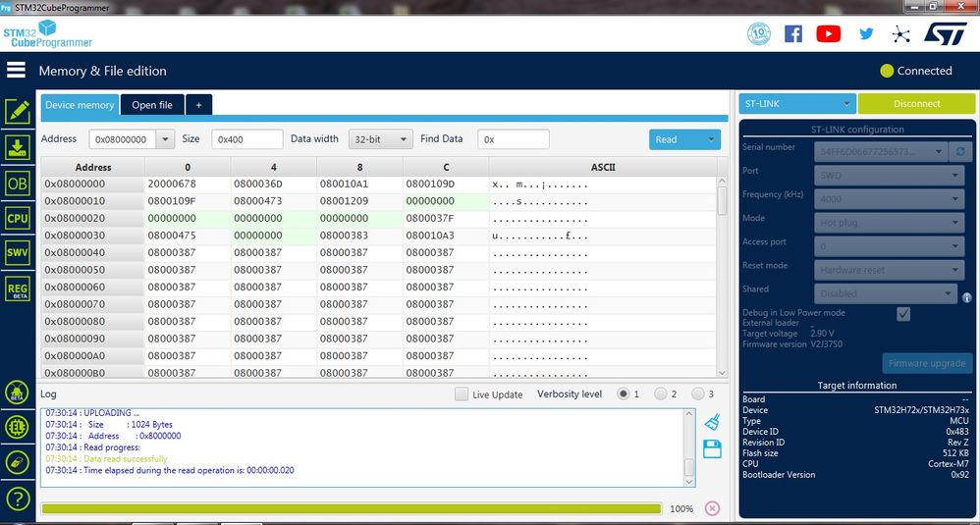Open the ST-LINK interface dropdown
Viewport: 980px width, 525px height.
pos(797,104)
